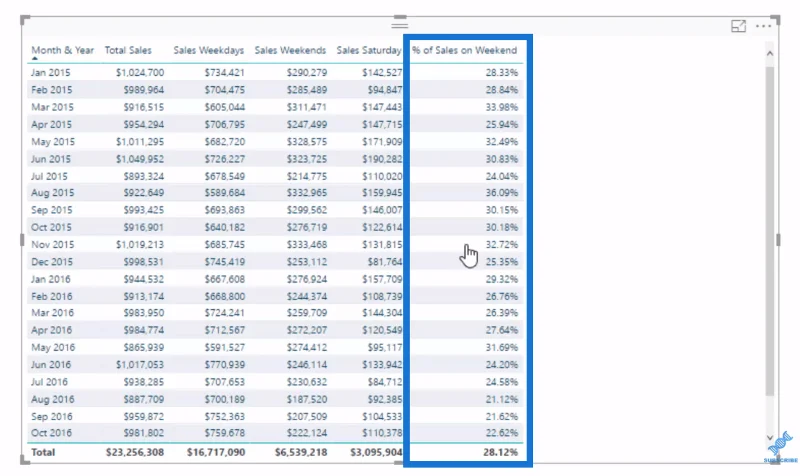Screen dimensions: 800x476
Task: Click weekend percentage 26.39%
Action: (502, 313)
